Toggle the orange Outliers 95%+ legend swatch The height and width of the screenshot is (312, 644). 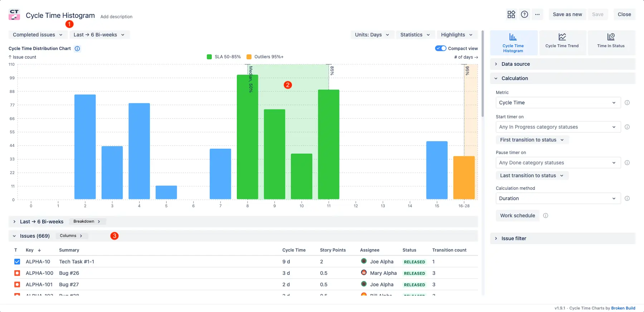click(x=249, y=57)
